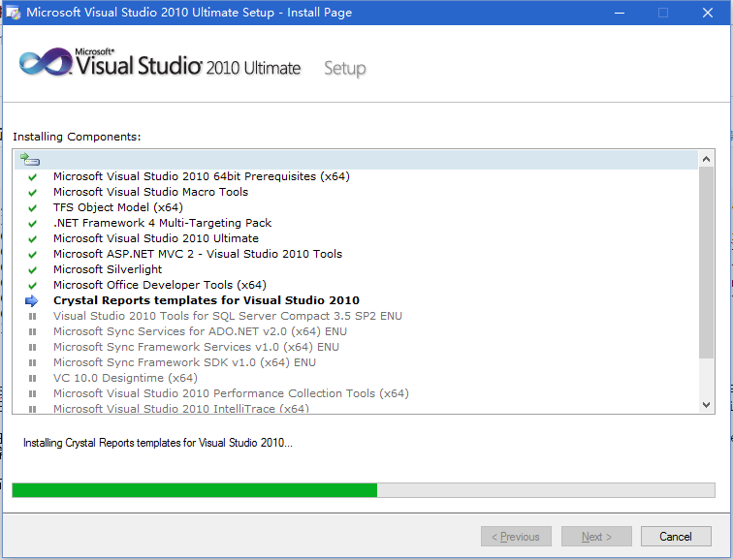Minimize the Visual Studio Setup window
Viewport: 733px width, 560px height.
pyautogui.click(x=620, y=13)
